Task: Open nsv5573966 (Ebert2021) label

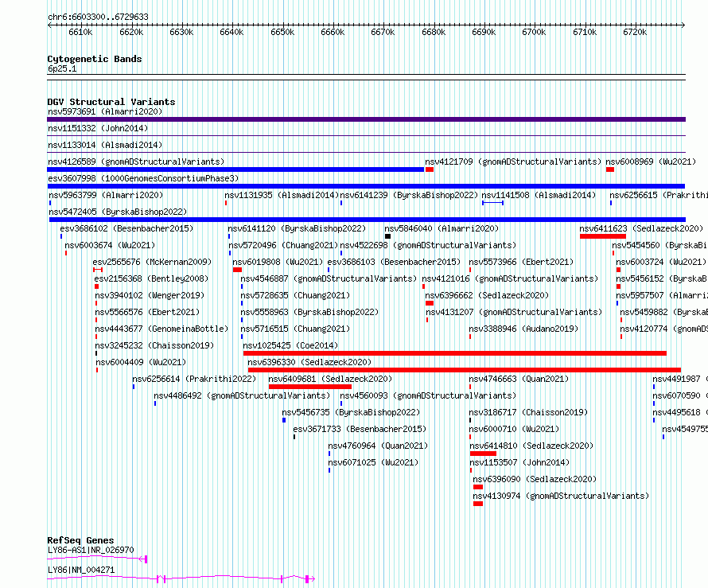Action: (x=521, y=262)
